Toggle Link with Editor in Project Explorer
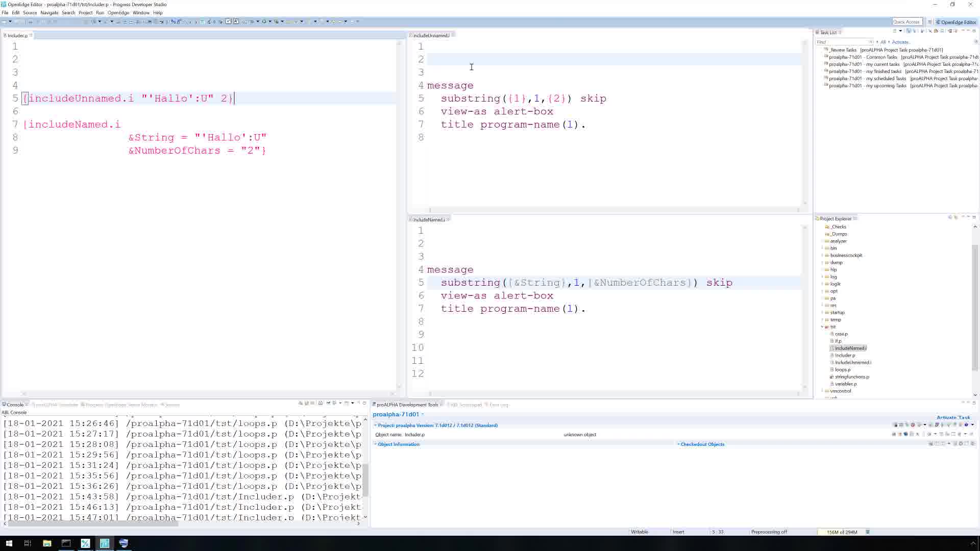Viewport: 980px width, 551px height. point(956,217)
